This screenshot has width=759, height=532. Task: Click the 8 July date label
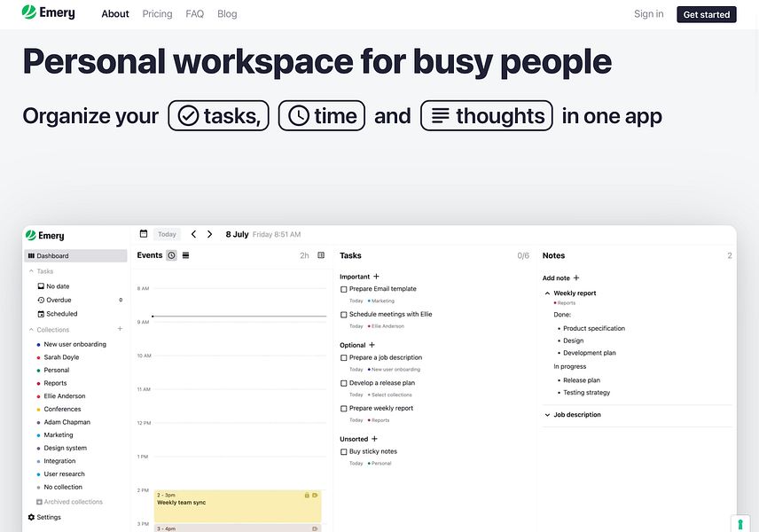click(237, 234)
